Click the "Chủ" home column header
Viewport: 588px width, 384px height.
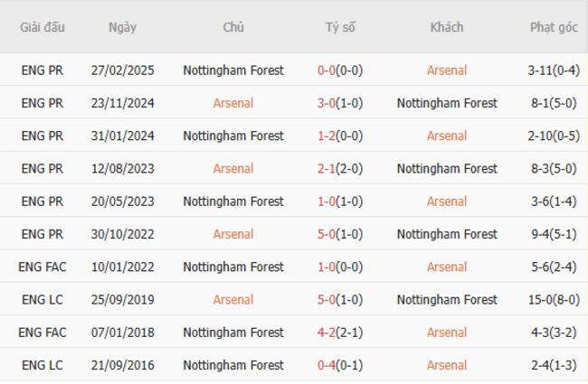coord(232,27)
